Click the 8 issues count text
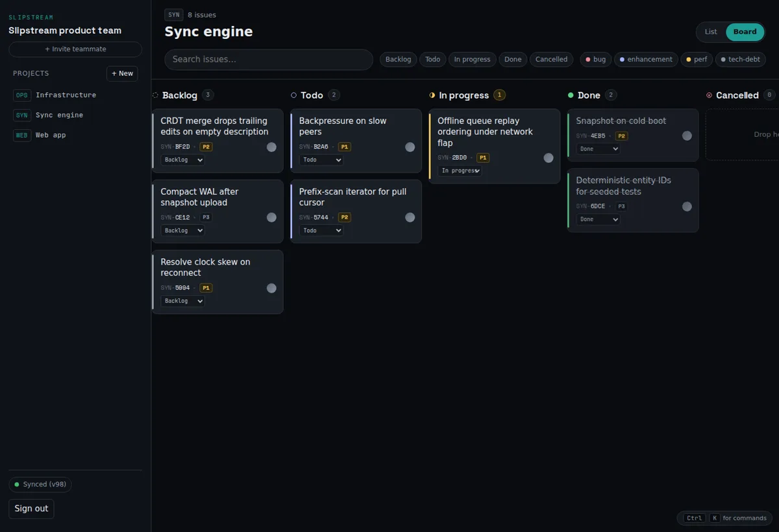The image size is (779, 532). (x=202, y=15)
